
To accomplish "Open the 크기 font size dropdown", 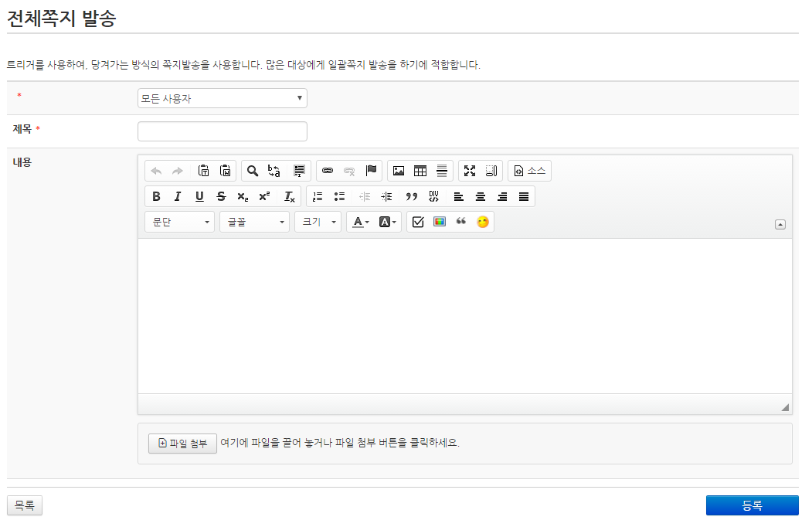I will (318, 222).
